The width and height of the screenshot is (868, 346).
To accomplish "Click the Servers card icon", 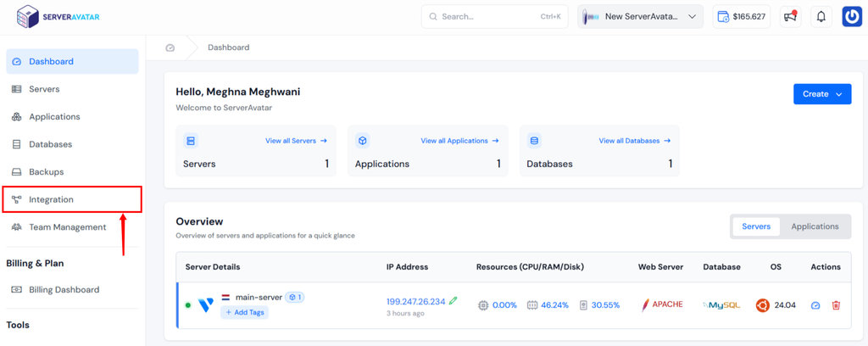I will [x=191, y=141].
